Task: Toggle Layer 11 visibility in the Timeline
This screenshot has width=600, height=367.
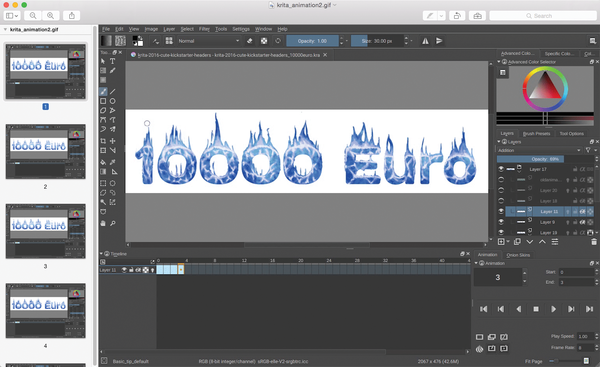Action: 124,270
